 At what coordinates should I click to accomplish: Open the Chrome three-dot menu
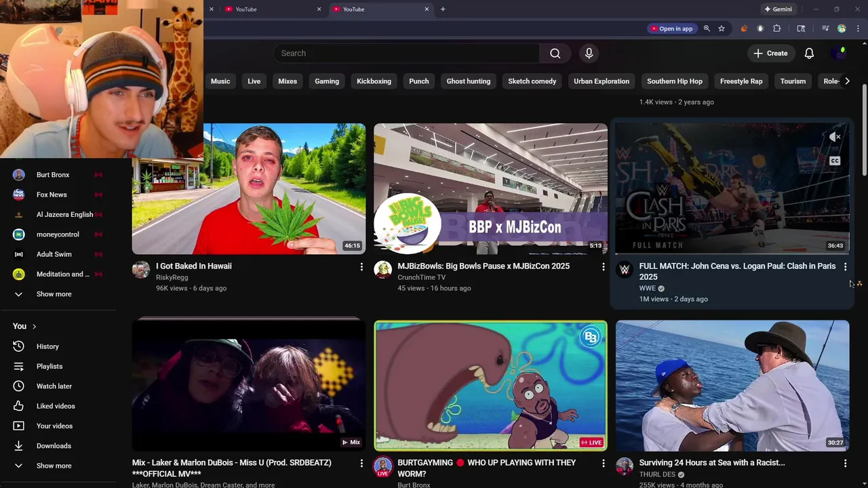(x=858, y=28)
